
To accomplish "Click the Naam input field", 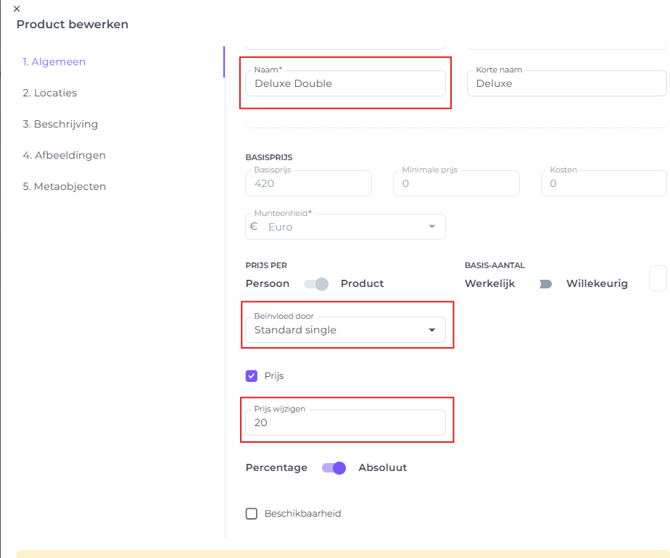I will coord(345,84).
